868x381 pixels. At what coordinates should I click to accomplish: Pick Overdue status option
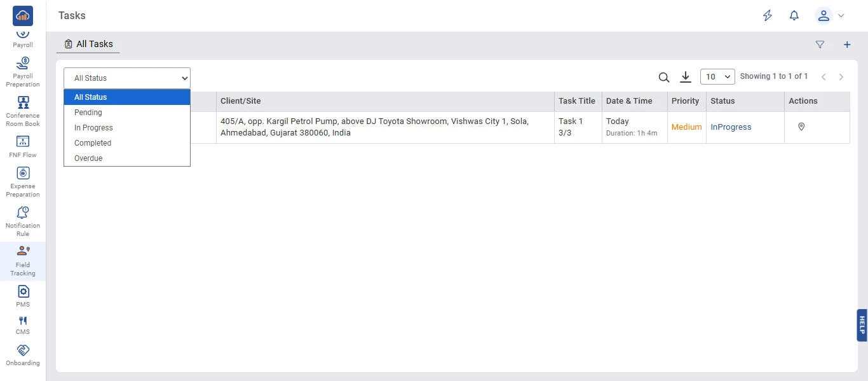tap(88, 158)
